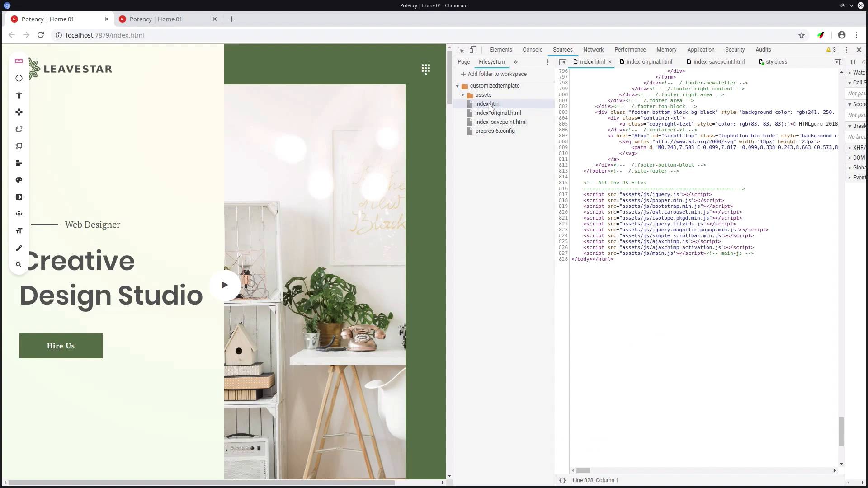Close the index.html editor tab
The image size is (868, 488).
point(610,62)
